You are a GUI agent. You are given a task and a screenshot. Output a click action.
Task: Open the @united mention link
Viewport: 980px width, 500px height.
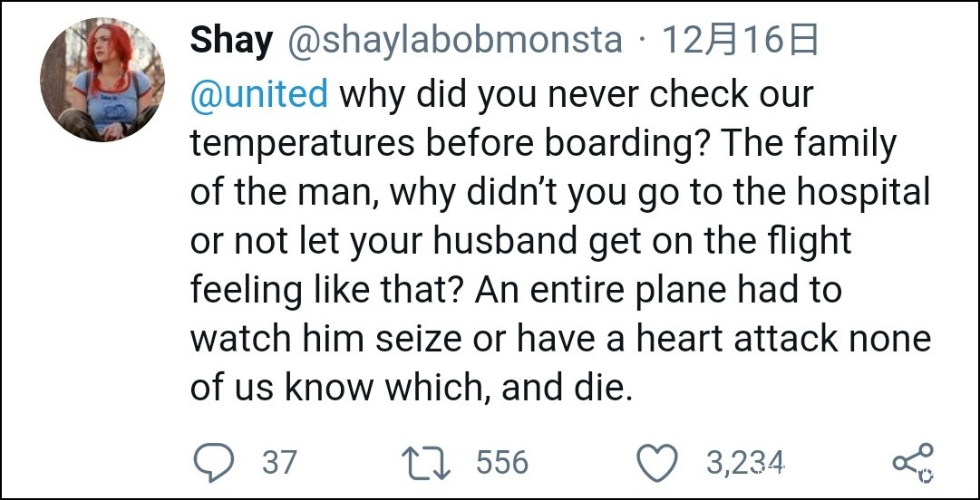pyautogui.click(x=259, y=94)
